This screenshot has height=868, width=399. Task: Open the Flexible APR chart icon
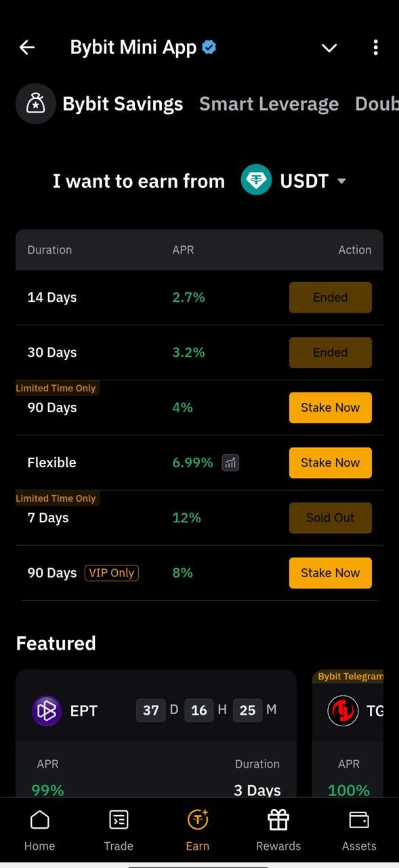(230, 462)
